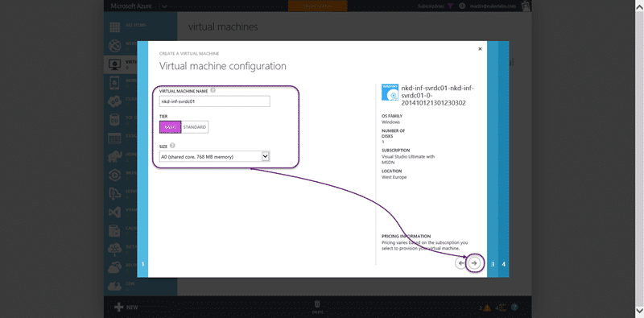Screen dimensions: 644x318
Task: Select the Standard tier option
Action: pos(195,127)
